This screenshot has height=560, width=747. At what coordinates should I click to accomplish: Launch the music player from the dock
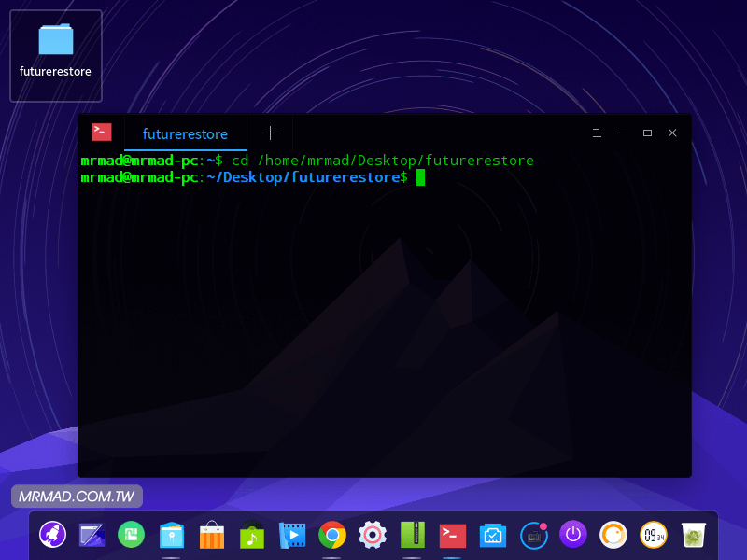pyautogui.click(x=252, y=535)
